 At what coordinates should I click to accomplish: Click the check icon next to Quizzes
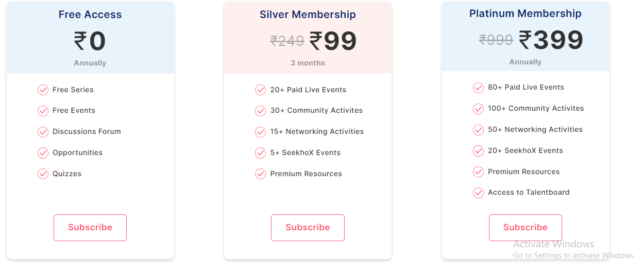point(43,174)
